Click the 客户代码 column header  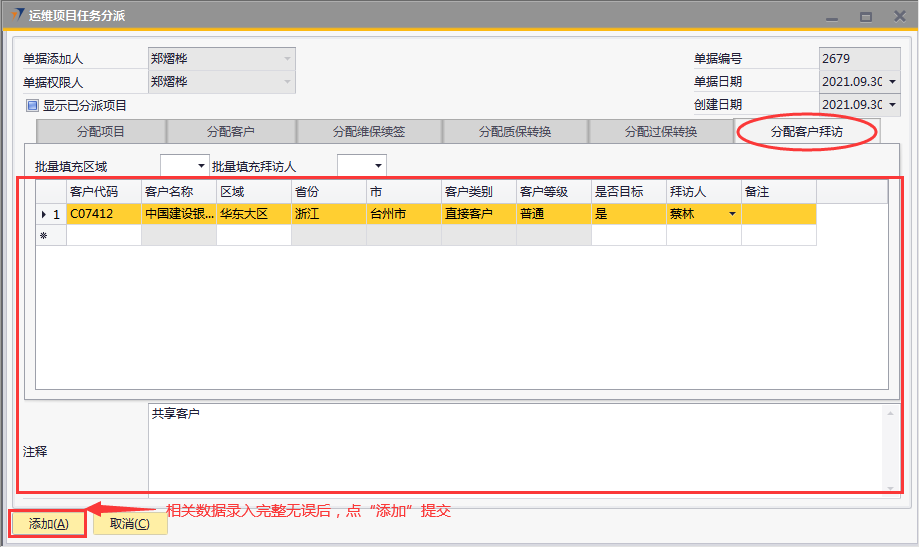coord(103,191)
